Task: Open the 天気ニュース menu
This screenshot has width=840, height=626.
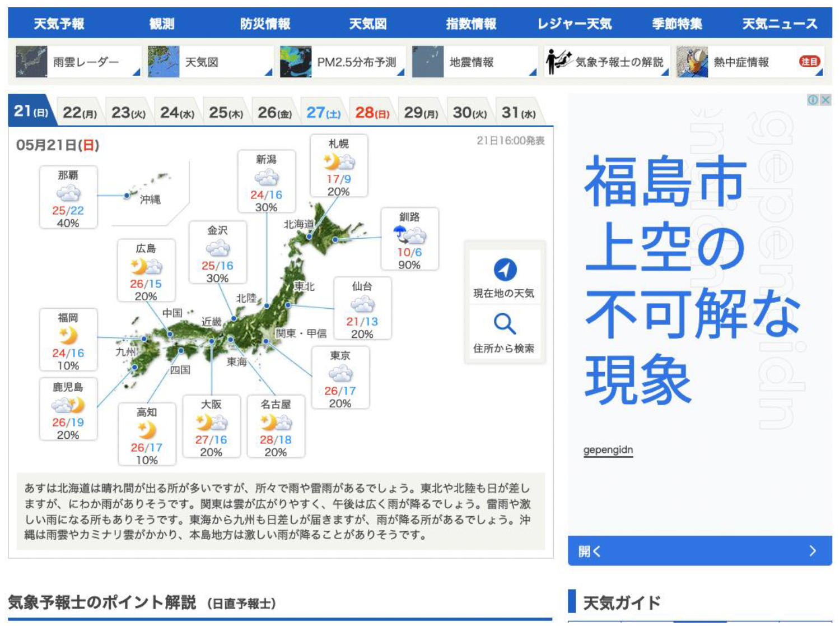Action: (x=780, y=24)
